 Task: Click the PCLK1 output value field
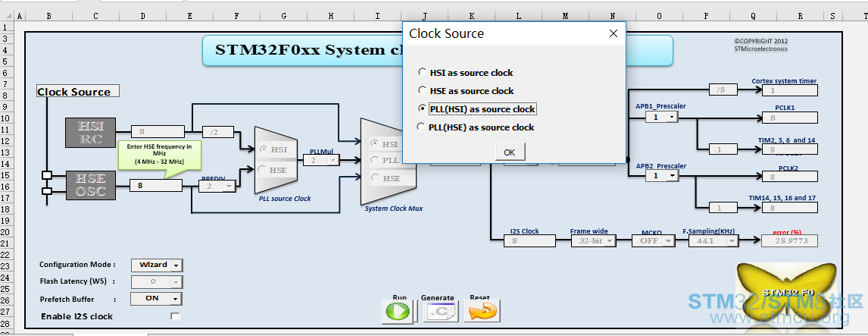click(789, 118)
